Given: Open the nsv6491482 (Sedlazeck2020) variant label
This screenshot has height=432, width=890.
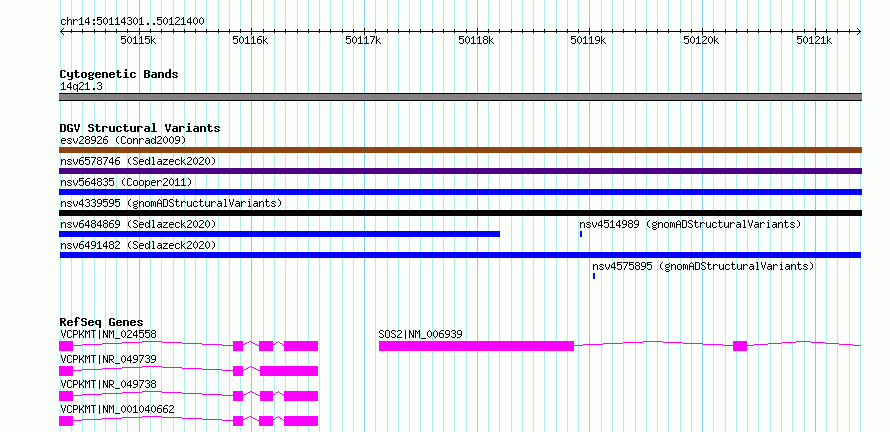Looking at the screenshot, I should (138, 245).
